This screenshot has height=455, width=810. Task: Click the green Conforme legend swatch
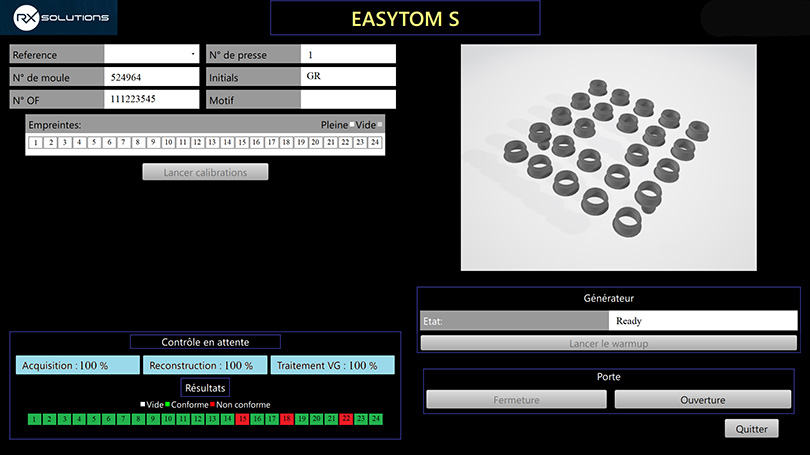167,404
